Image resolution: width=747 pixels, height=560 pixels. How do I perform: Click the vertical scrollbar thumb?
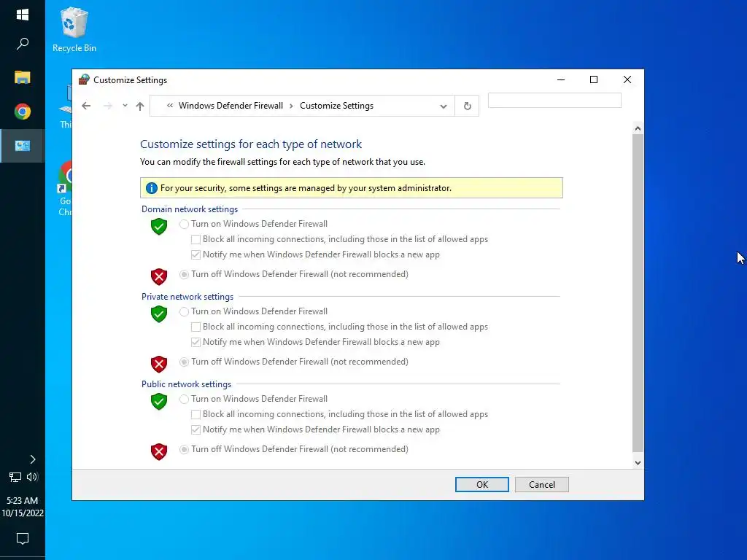tap(638, 293)
